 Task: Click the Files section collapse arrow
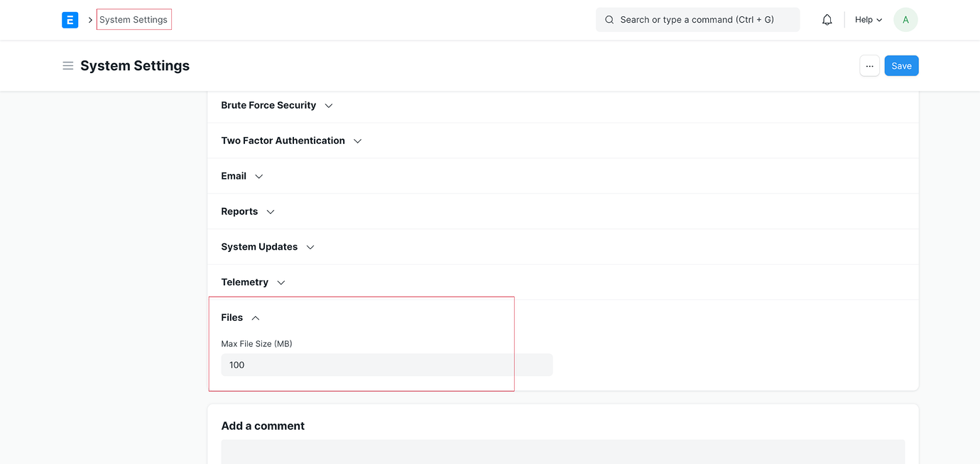[x=255, y=317]
